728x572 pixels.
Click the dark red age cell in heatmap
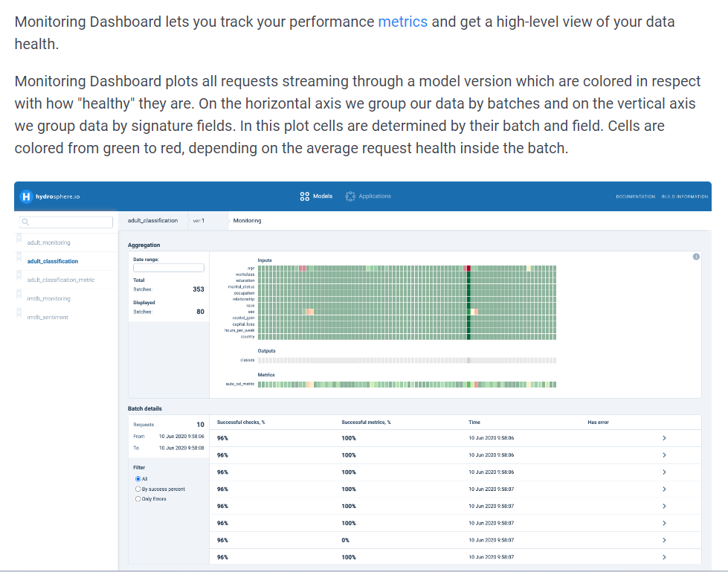(468, 269)
